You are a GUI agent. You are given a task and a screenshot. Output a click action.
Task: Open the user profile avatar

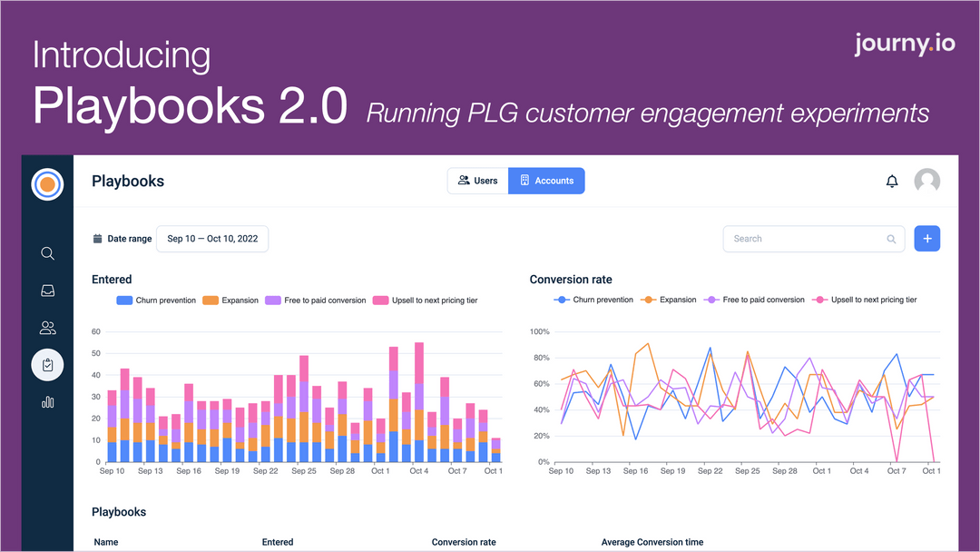click(x=926, y=182)
